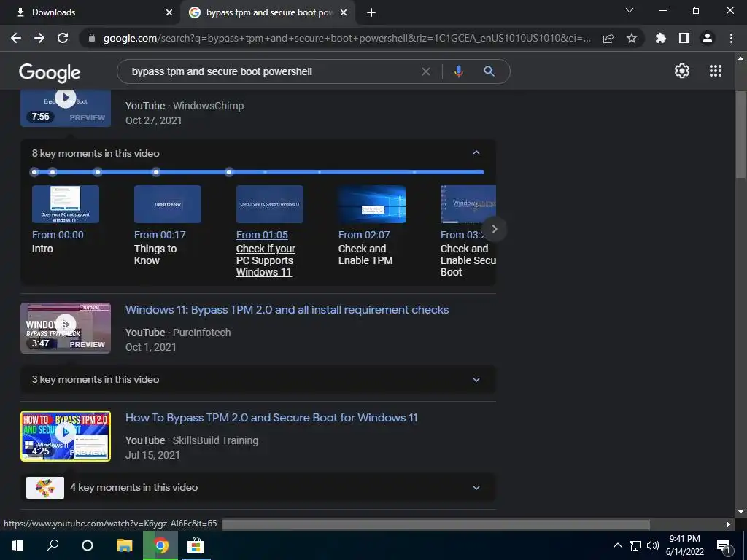This screenshot has height=560, width=747.
Task: Click the horizontal page scrollbar
Action: tap(436, 524)
